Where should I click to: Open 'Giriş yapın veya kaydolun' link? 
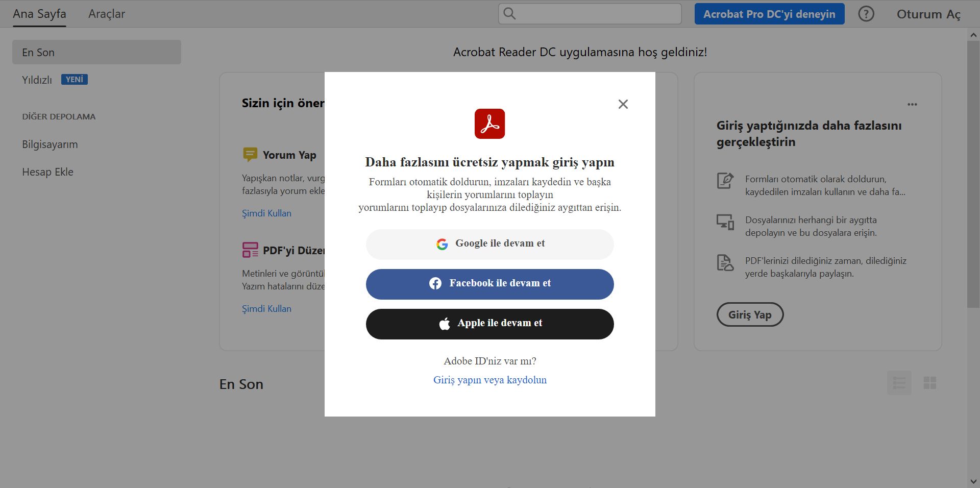tap(489, 379)
